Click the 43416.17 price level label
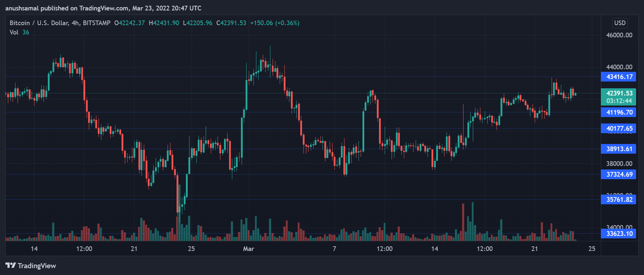This screenshot has width=644, height=275. click(618, 77)
